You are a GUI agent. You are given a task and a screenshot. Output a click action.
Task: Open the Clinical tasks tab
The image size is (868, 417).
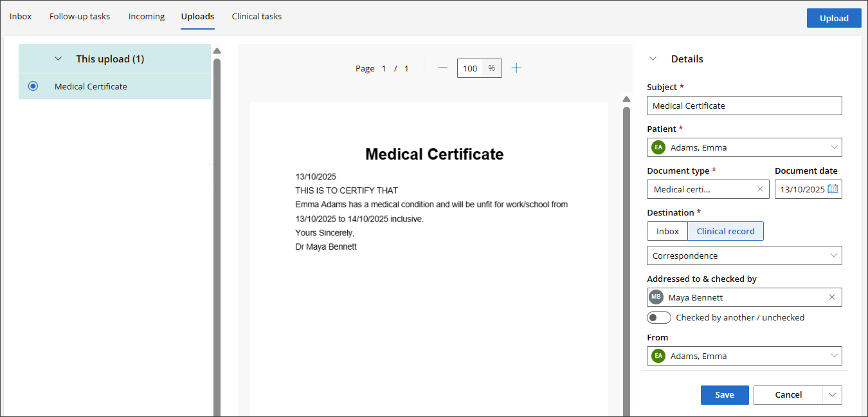click(x=257, y=16)
